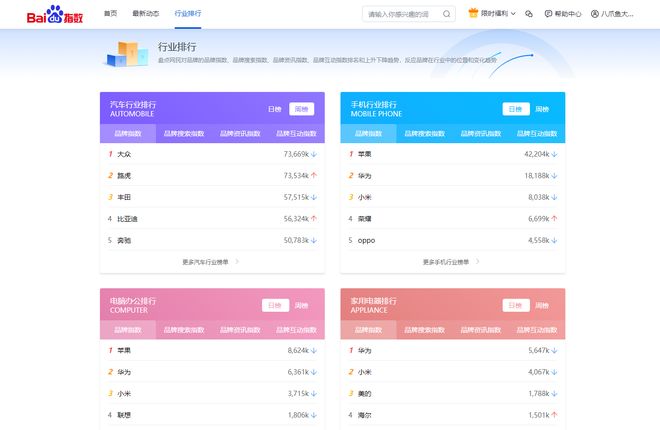The image size is (660, 430).
Task: Click chevron after 更多手机行业榜单
Action: coord(478,262)
